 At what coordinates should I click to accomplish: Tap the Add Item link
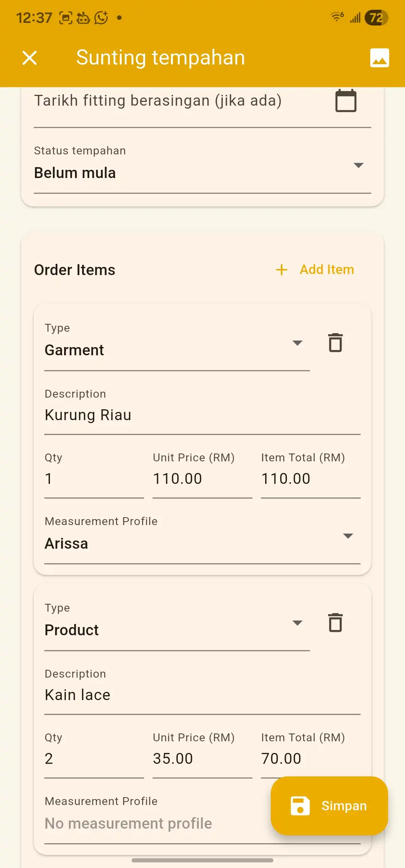pos(327,270)
